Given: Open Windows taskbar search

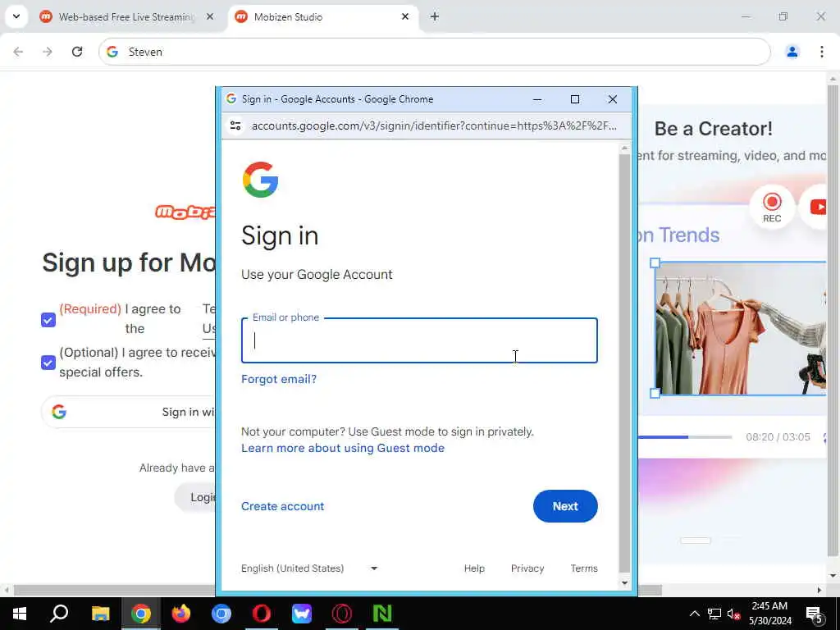Looking at the screenshot, I should tap(59, 614).
